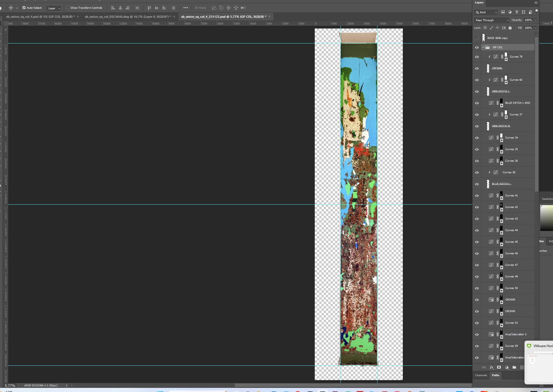The image size is (553, 392).
Task: Uncheck the Auto-Select checkbox
Action: click(24, 8)
